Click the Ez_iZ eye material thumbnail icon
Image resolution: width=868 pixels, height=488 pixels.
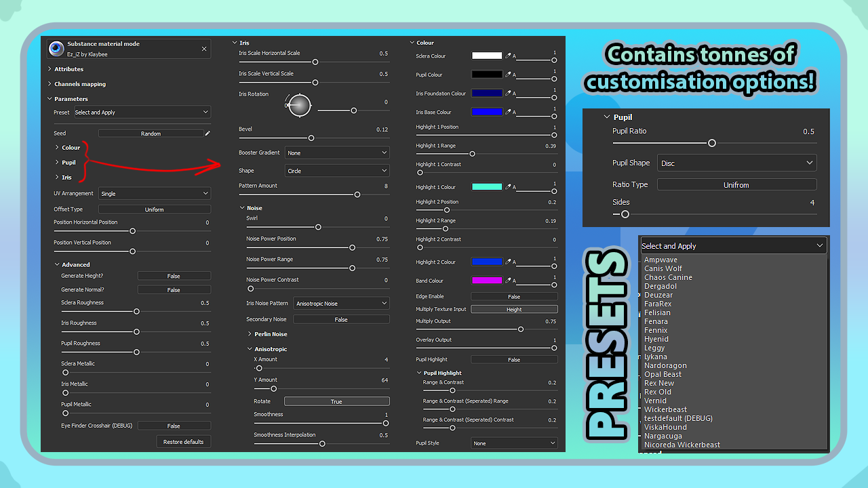click(57, 49)
